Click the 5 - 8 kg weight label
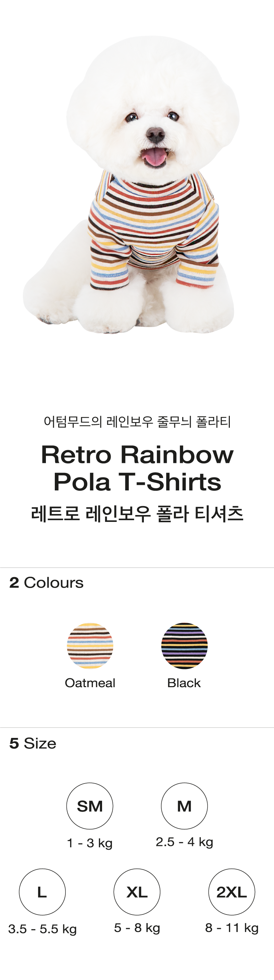The width and height of the screenshot is (274, 980). (x=137, y=928)
